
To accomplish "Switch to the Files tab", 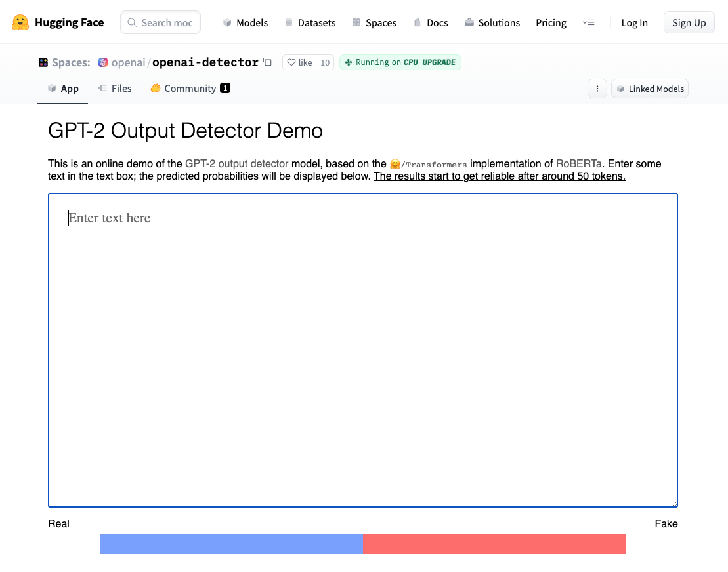I will click(115, 88).
